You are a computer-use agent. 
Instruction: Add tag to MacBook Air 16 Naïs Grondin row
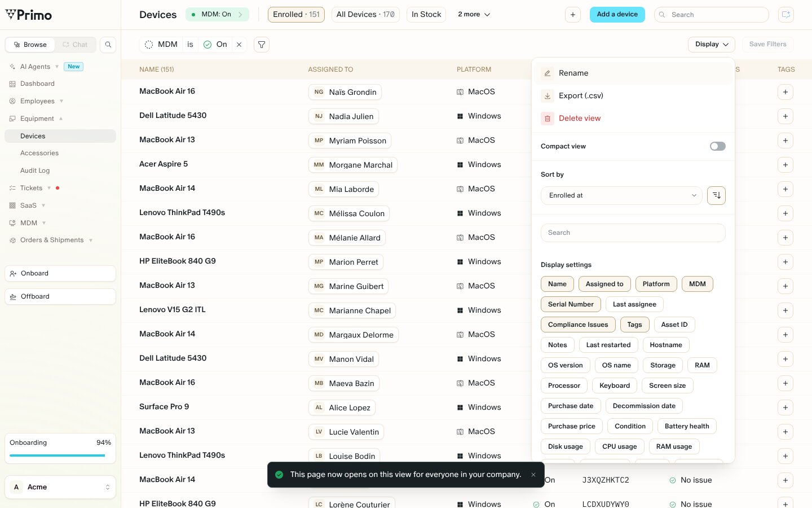(785, 92)
